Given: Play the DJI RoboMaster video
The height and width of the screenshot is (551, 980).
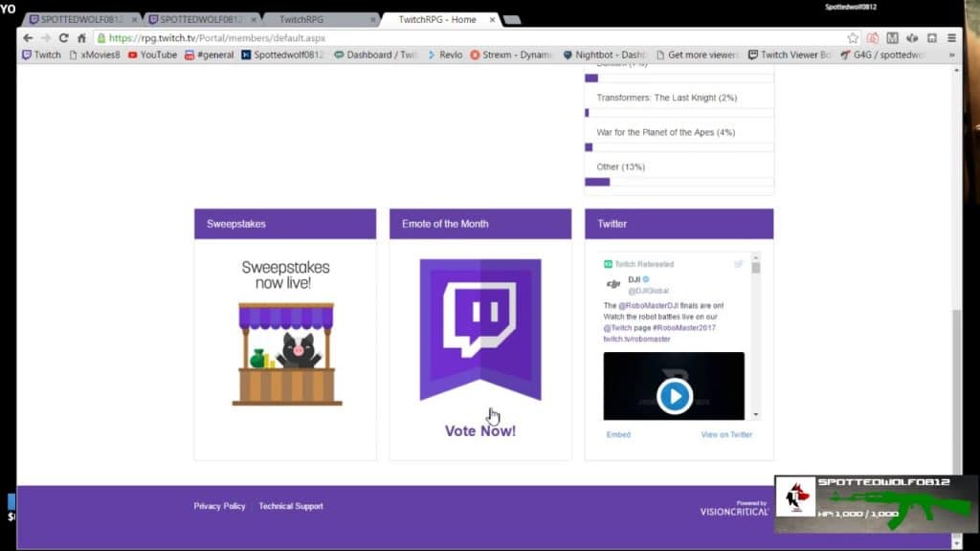Looking at the screenshot, I should pos(673,396).
